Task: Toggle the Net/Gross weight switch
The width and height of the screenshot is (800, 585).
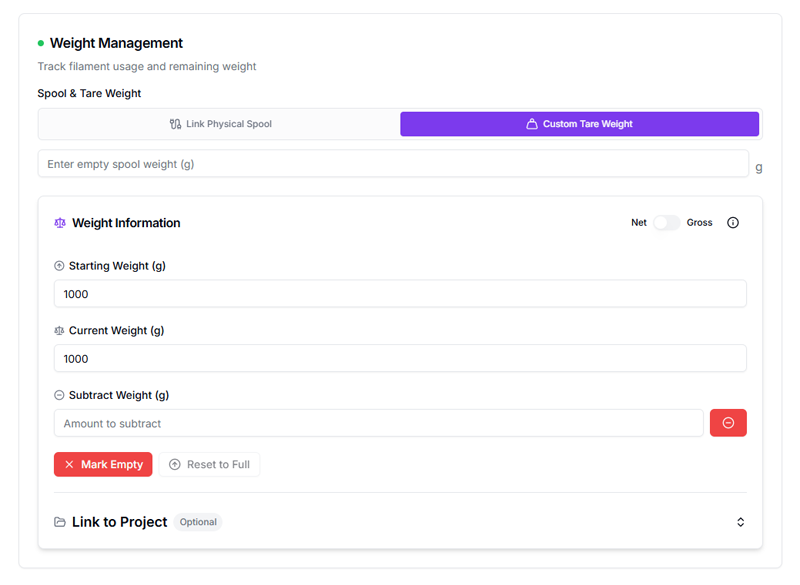Action: coord(666,222)
